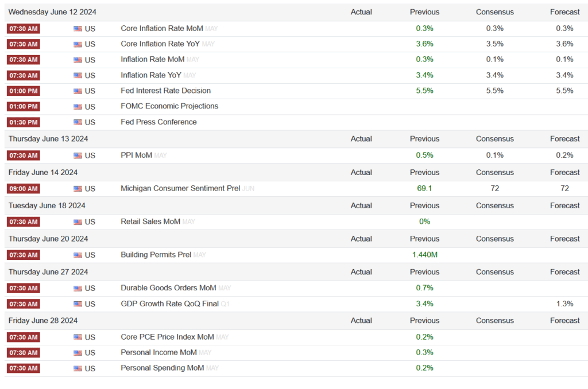Open the Durable Goods Orders MoM event
Viewport: 588px width, 389px height.
tap(168, 288)
